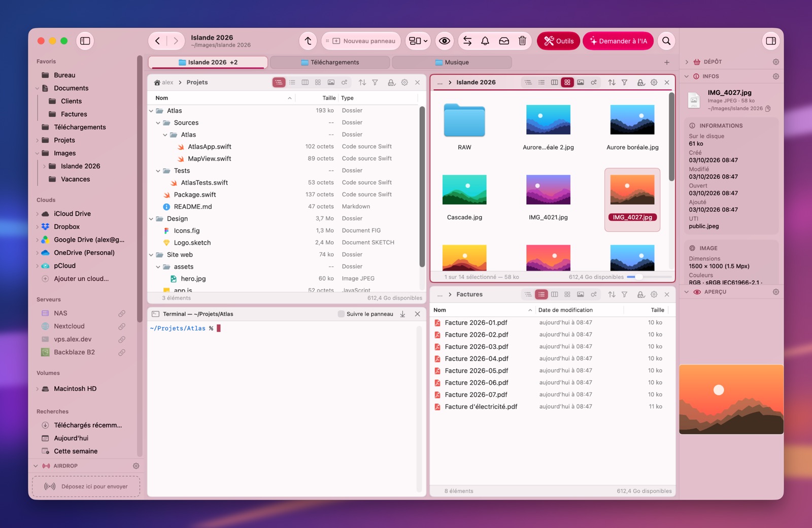Click the Quick Look eye icon in toolbar

[445, 41]
